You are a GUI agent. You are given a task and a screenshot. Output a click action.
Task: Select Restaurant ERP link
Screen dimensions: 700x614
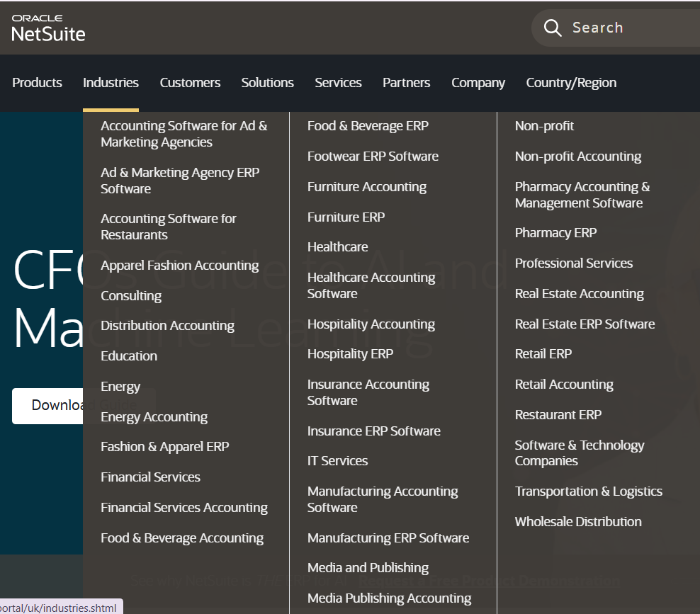[558, 415]
